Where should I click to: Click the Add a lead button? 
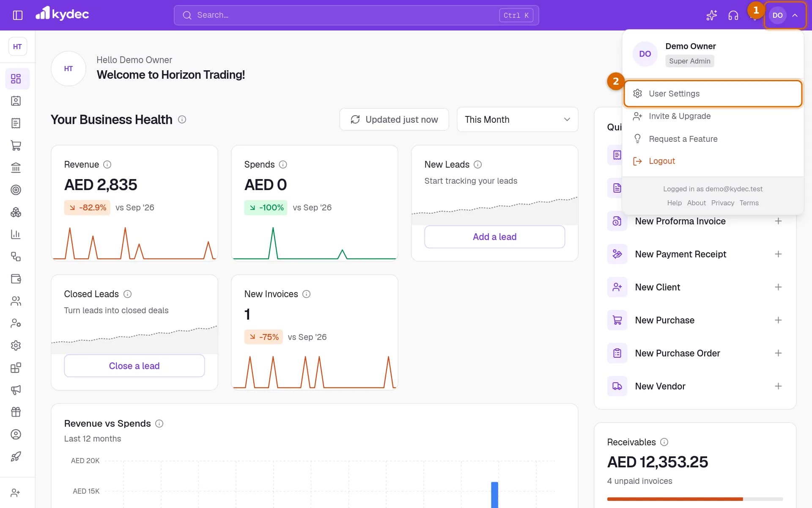tap(494, 237)
